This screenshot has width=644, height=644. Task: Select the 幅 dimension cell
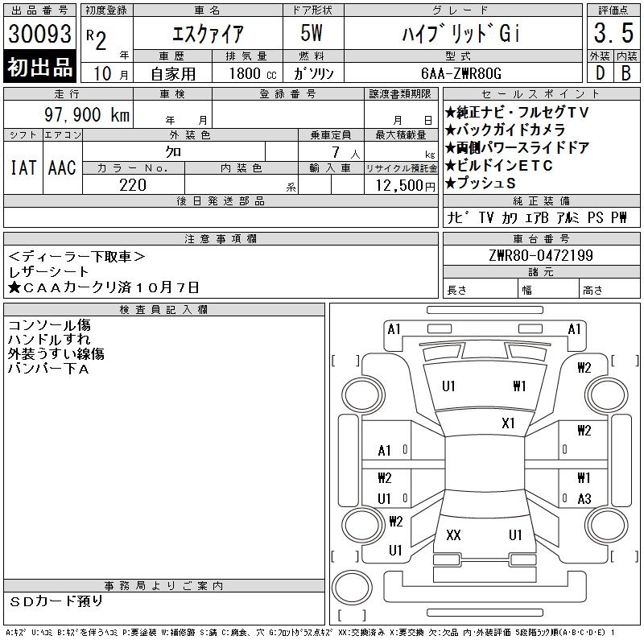point(548,289)
